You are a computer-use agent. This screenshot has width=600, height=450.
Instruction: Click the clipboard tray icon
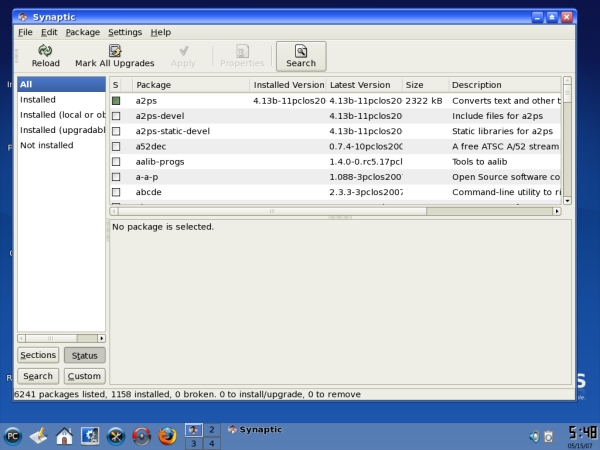pos(549,436)
